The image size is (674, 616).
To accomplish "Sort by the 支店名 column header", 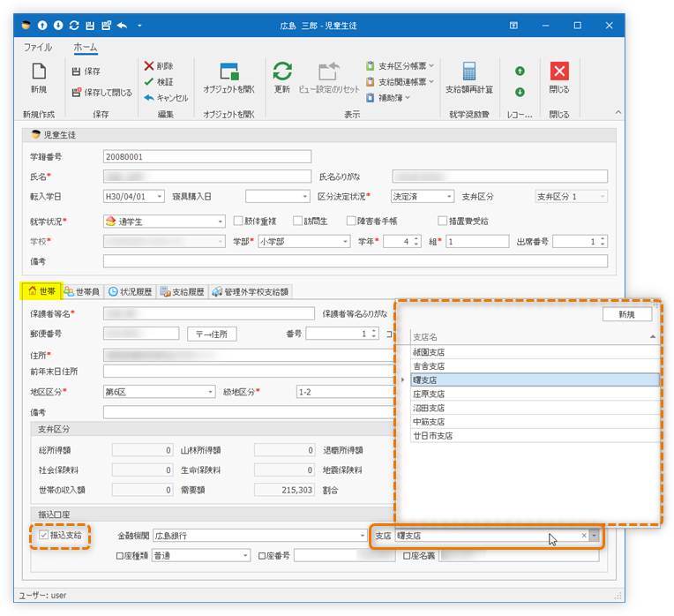I will pyautogui.click(x=535, y=337).
